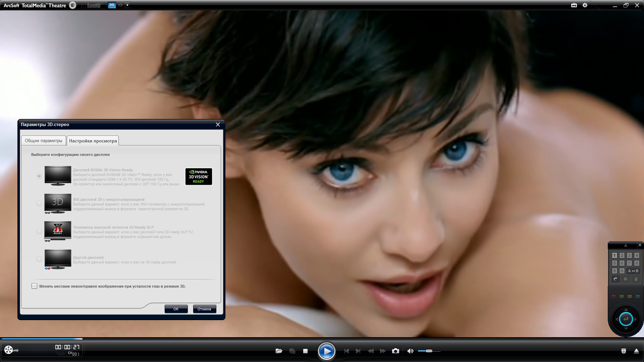This screenshot has height=362, width=644.
Task: Collapse the remote control panel header
Action: [x=625, y=245]
